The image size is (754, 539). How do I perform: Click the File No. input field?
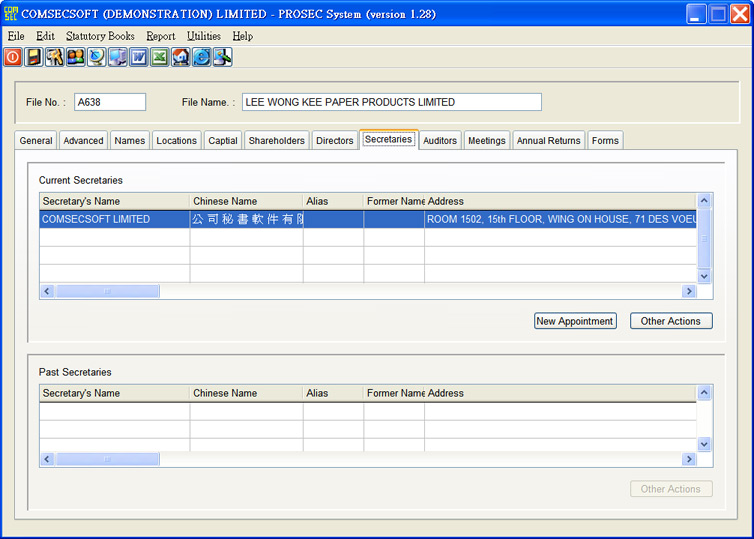110,102
